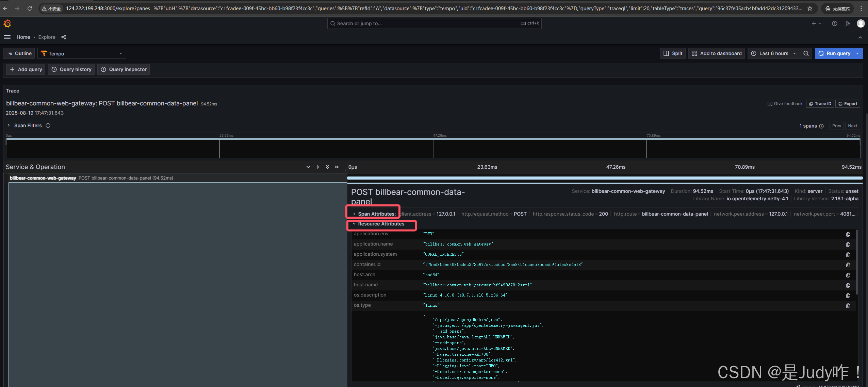The image size is (868, 387).
Task: Open the news feed RSS icon
Action: click(x=848, y=23)
